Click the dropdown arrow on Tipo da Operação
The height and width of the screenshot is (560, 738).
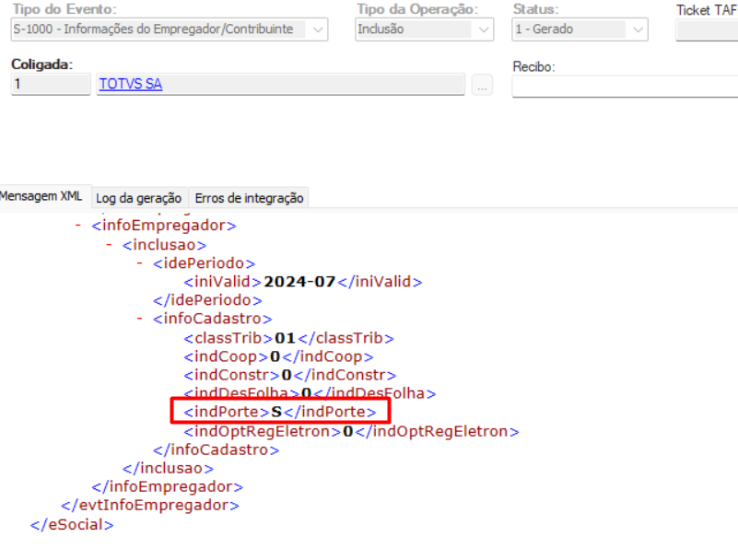[x=482, y=29]
